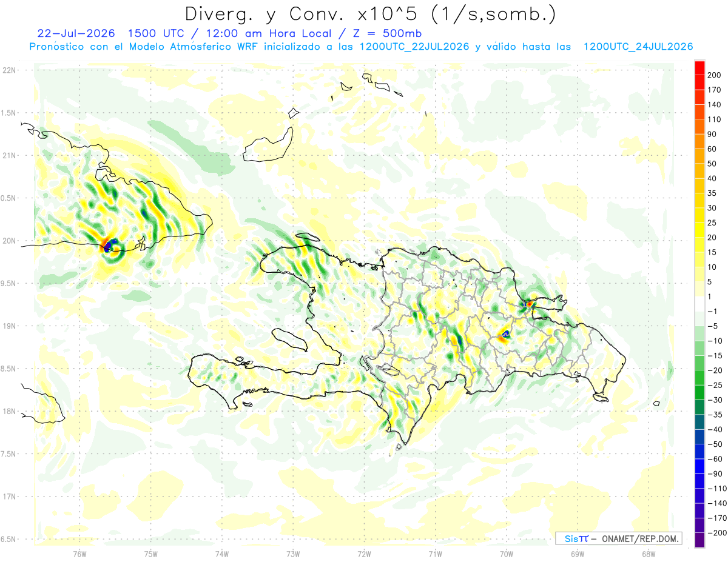The width and height of the screenshot is (728, 562).
Task: Click the title 'Diverg. y Conv. x10^5 (1/s,somb.)'
Action: (x=370, y=14)
